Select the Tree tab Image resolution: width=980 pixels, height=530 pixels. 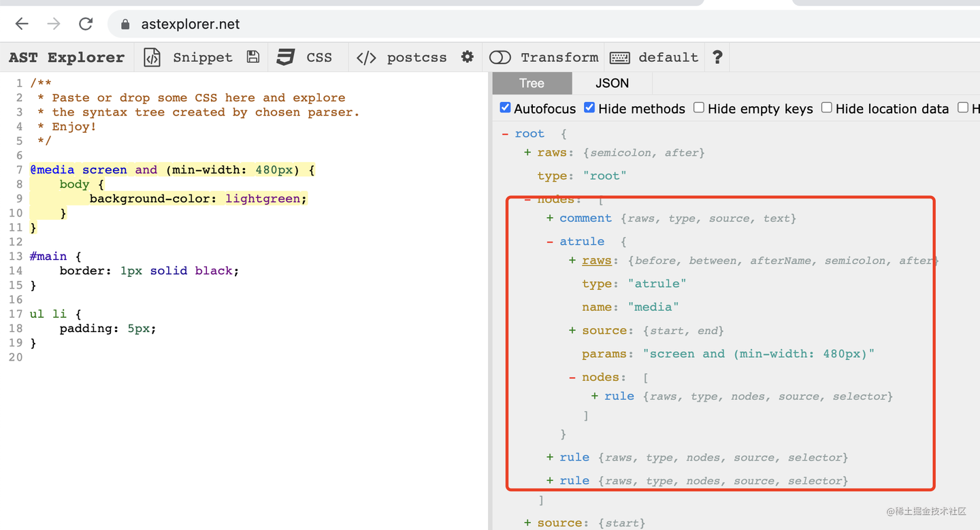532,83
